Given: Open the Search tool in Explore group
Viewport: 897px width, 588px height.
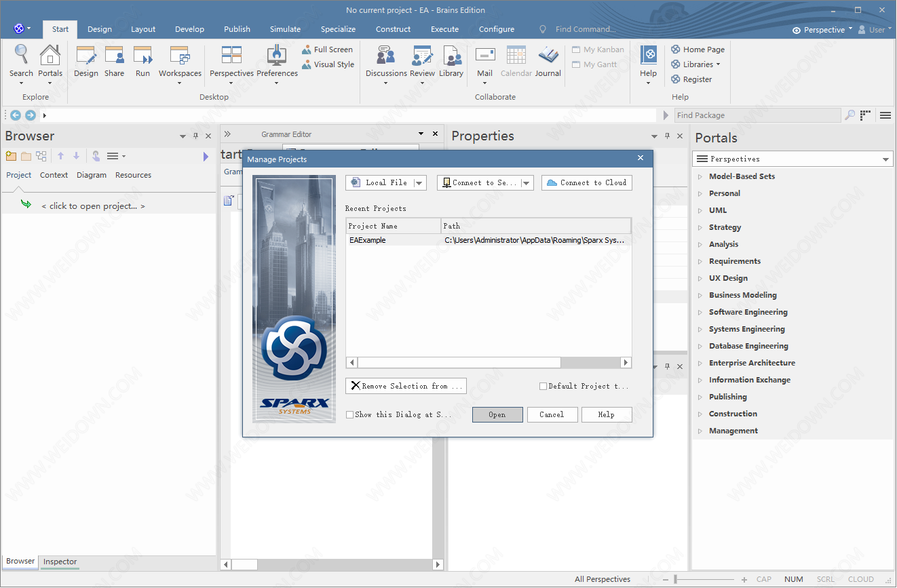Looking at the screenshot, I should click(x=21, y=62).
